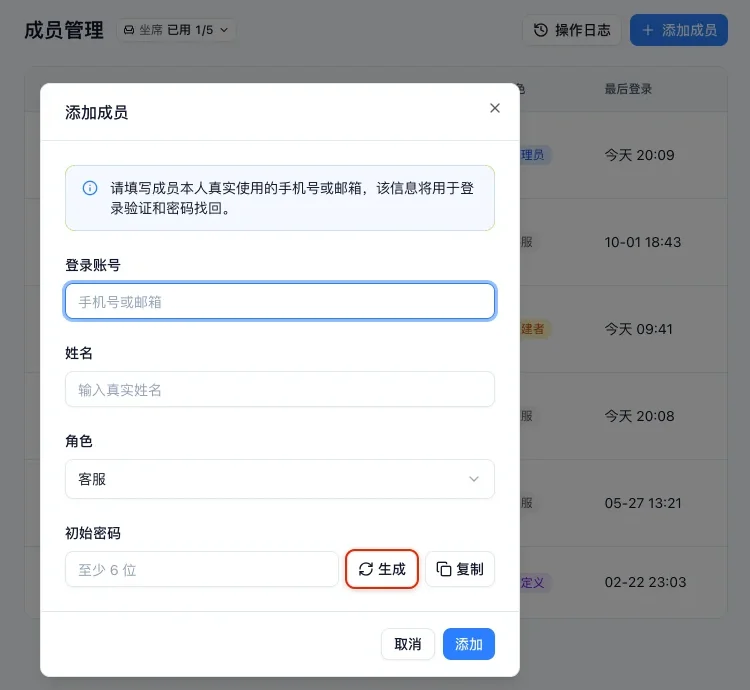
Task: Click the copy icon in 复制 button
Action: [x=444, y=569]
